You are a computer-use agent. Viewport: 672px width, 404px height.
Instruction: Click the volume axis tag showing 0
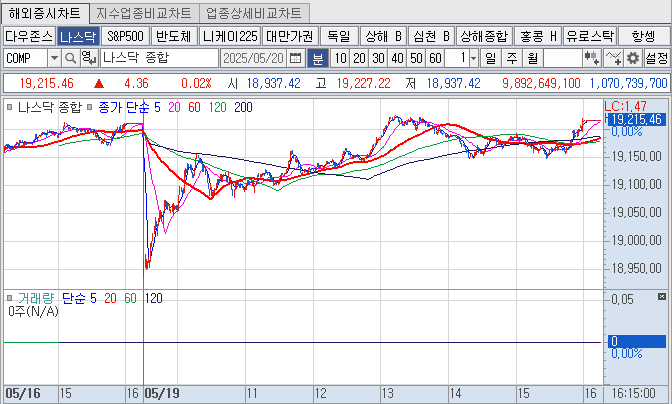point(637,341)
